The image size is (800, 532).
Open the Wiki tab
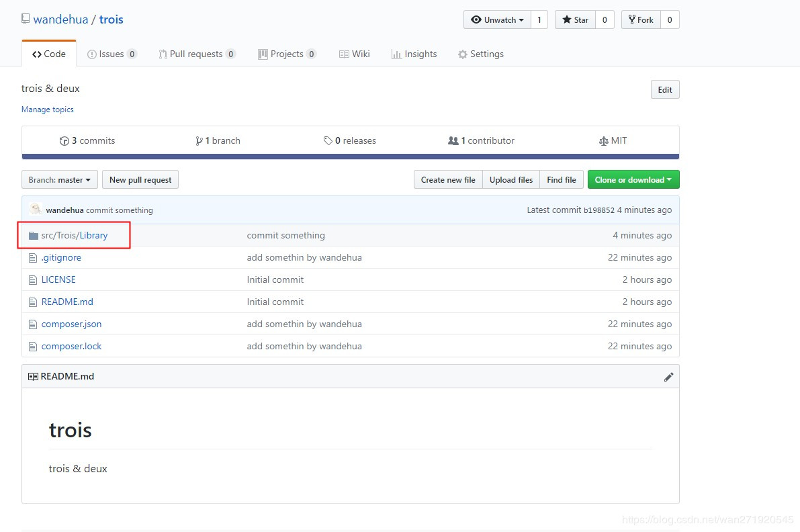click(x=355, y=54)
